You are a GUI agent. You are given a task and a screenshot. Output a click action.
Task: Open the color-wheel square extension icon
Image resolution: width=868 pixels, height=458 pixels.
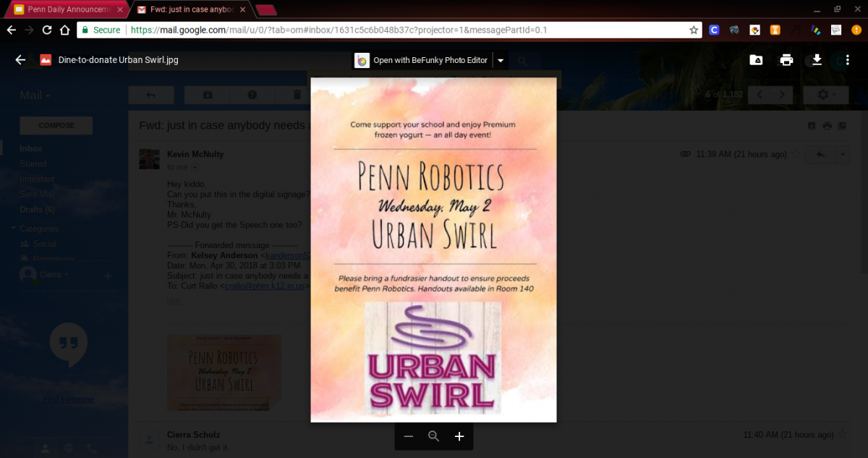click(754, 30)
